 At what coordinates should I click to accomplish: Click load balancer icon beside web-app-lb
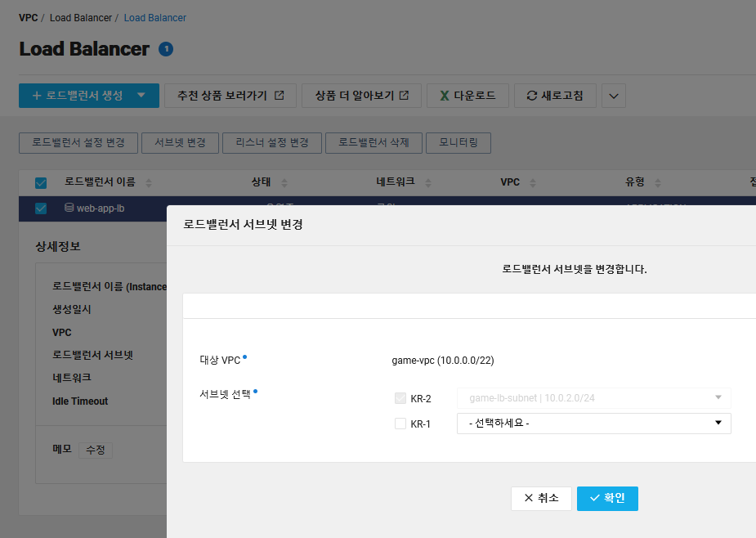[69, 208]
